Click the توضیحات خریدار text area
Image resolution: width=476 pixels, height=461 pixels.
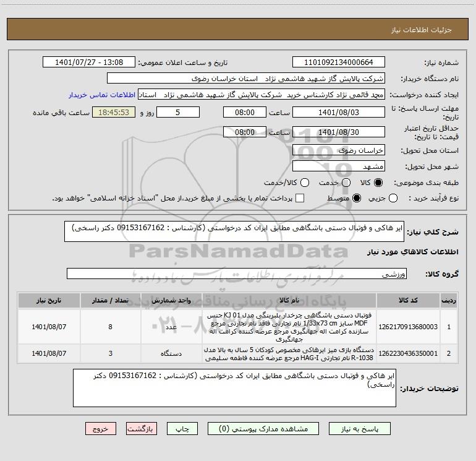tap(234, 388)
